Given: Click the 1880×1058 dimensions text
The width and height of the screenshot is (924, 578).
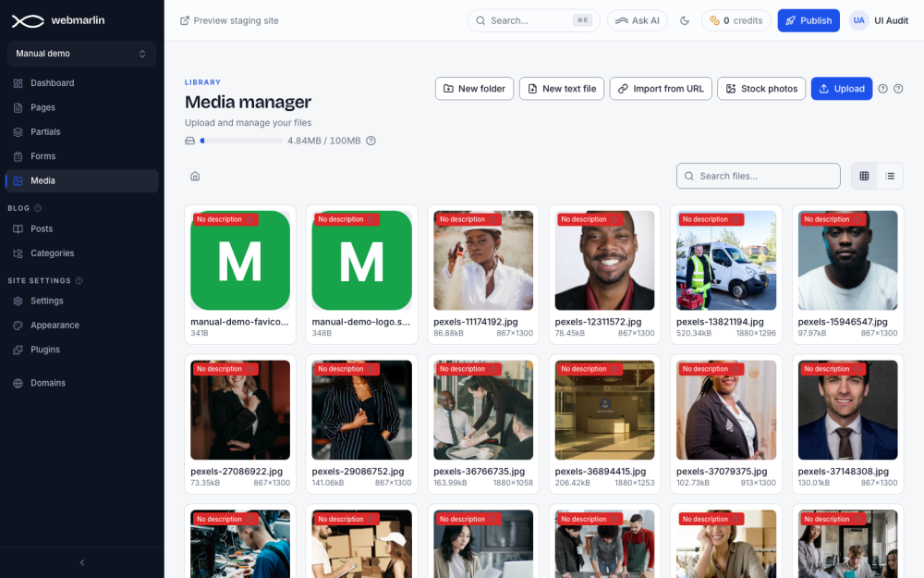Looking at the screenshot, I should [x=513, y=483].
